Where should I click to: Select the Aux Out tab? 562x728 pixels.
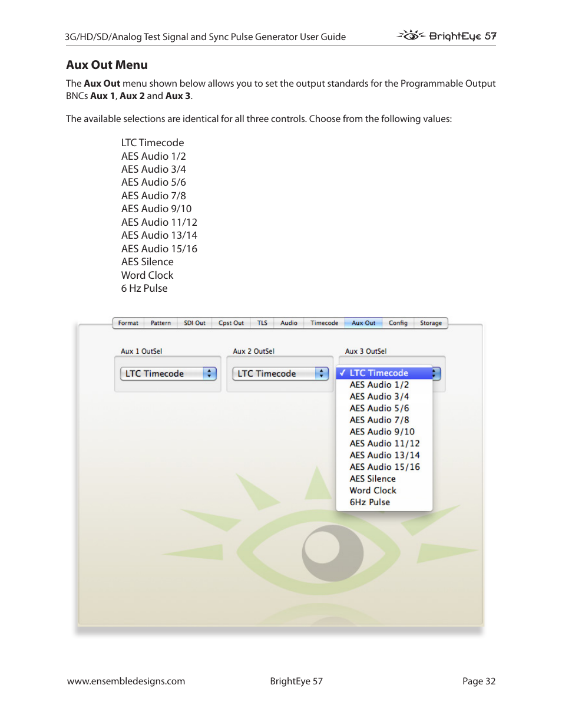click(x=363, y=323)
